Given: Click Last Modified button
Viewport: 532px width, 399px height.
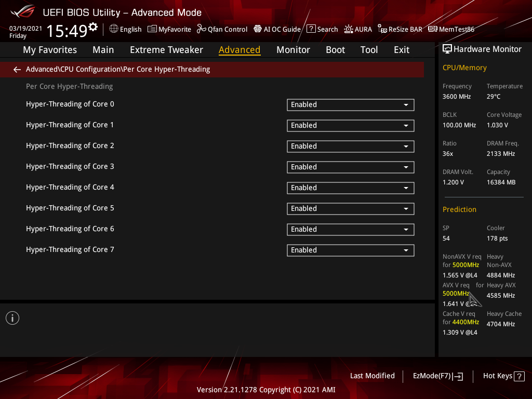Looking at the screenshot, I should [372, 376].
